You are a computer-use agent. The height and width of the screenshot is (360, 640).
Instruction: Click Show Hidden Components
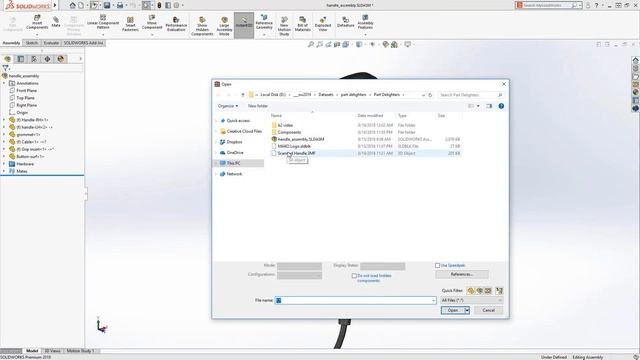click(x=202, y=27)
